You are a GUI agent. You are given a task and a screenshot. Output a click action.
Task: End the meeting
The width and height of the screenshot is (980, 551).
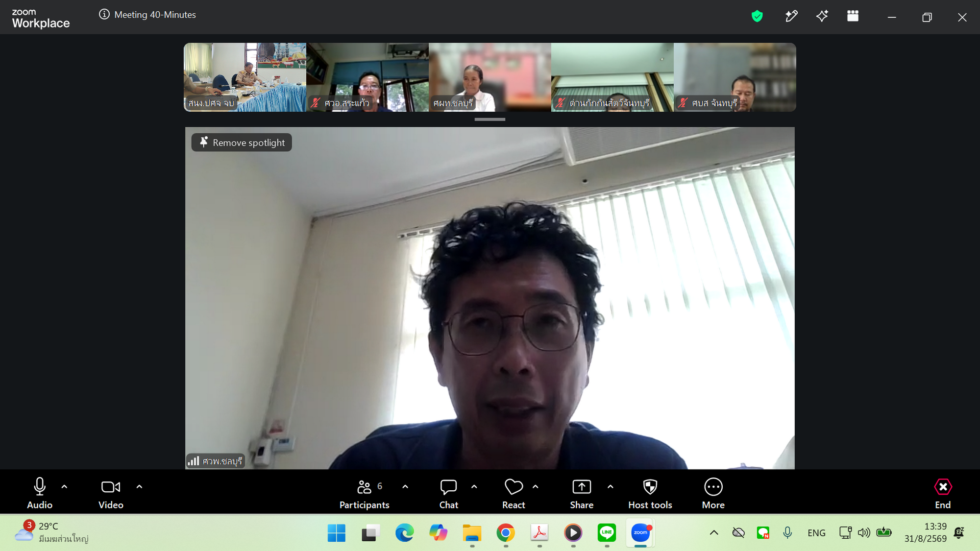(x=943, y=493)
